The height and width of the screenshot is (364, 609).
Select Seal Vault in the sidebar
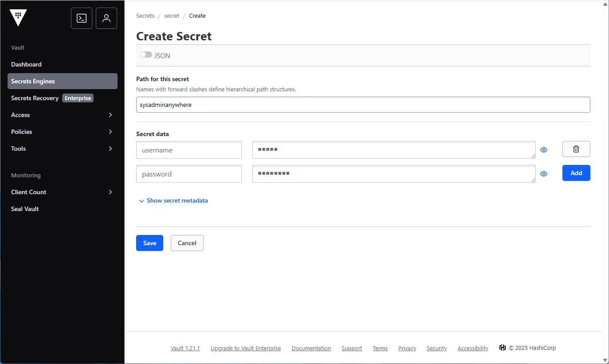25,209
